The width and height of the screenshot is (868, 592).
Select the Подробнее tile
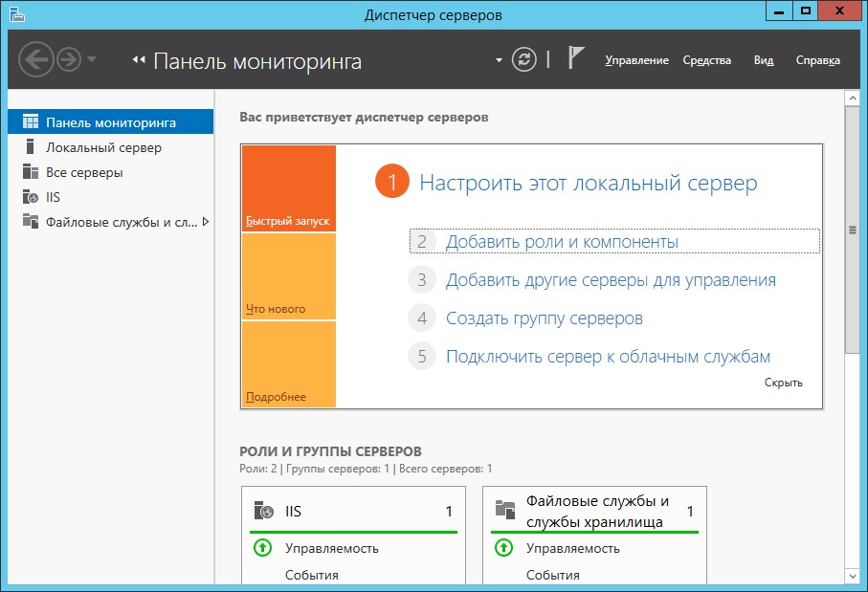(x=288, y=364)
